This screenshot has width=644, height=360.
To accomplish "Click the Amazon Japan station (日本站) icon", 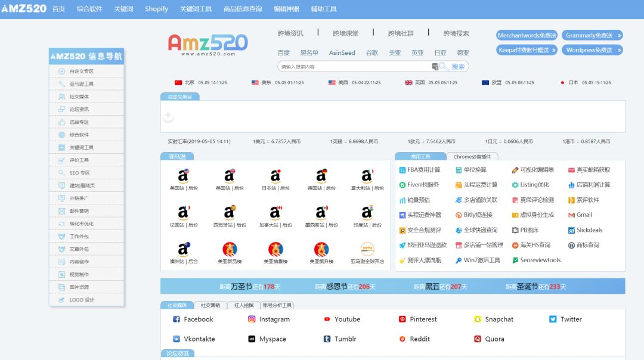I will pos(275,176).
